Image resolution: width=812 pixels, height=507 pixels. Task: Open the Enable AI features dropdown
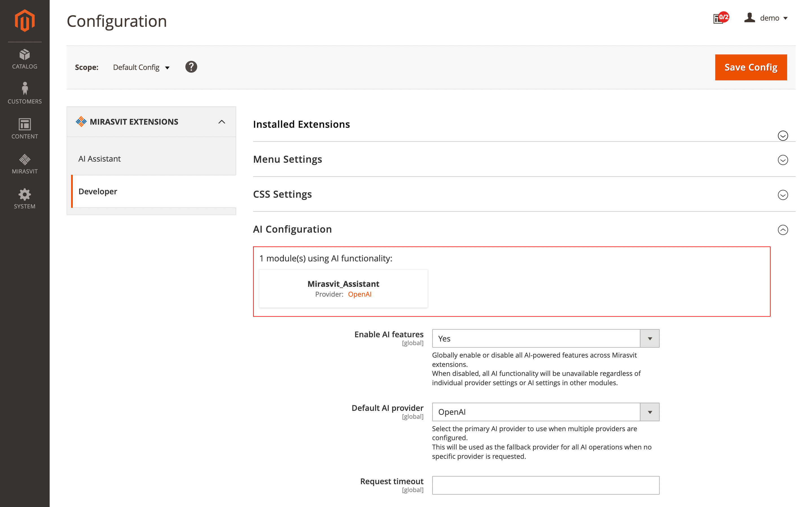[x=545, y=338]
